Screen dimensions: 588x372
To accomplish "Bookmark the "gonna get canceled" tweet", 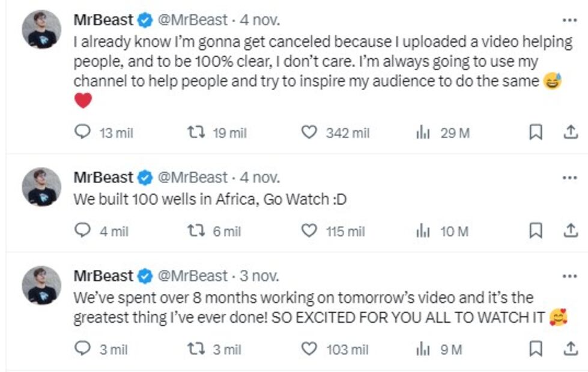I will coord(535,133).
